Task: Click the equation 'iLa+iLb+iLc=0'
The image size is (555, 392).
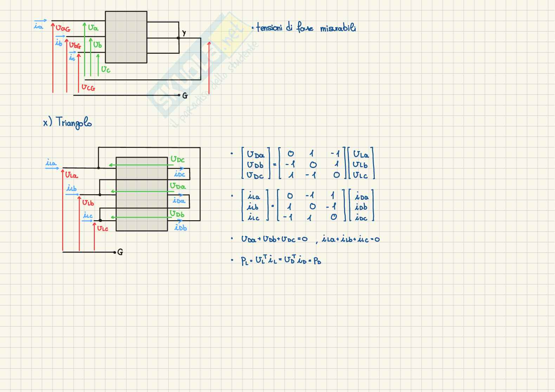Action: pos(351,240)
